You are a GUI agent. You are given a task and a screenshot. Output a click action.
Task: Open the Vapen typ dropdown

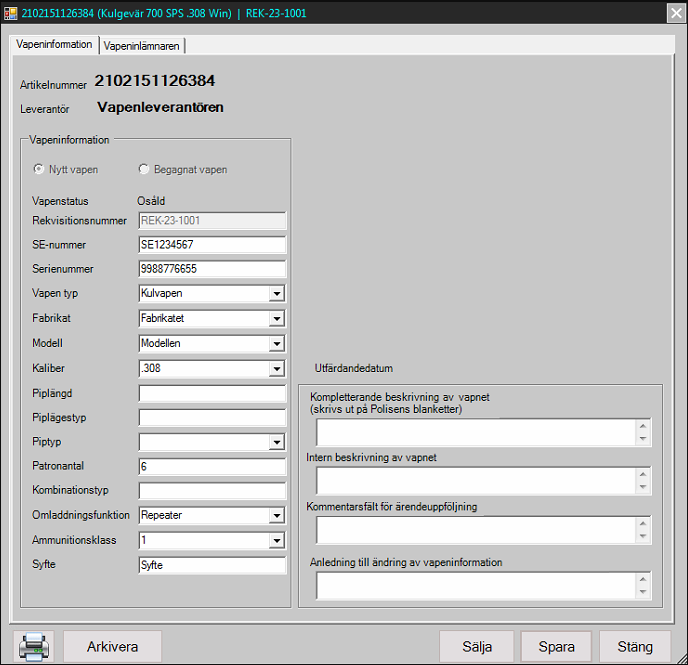(x=277, y=294)
